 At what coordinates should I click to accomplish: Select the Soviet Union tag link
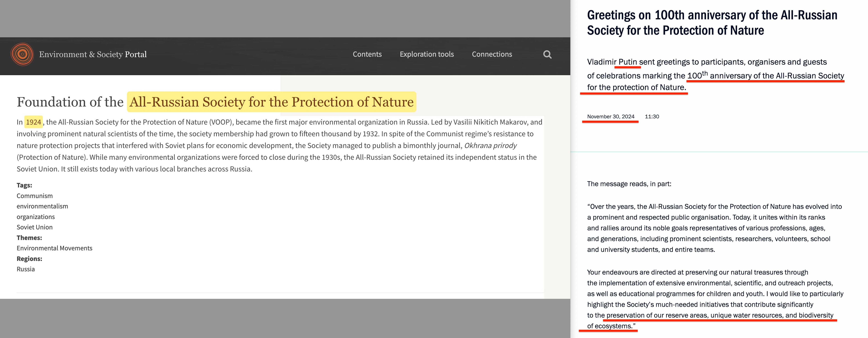[35, 227]
